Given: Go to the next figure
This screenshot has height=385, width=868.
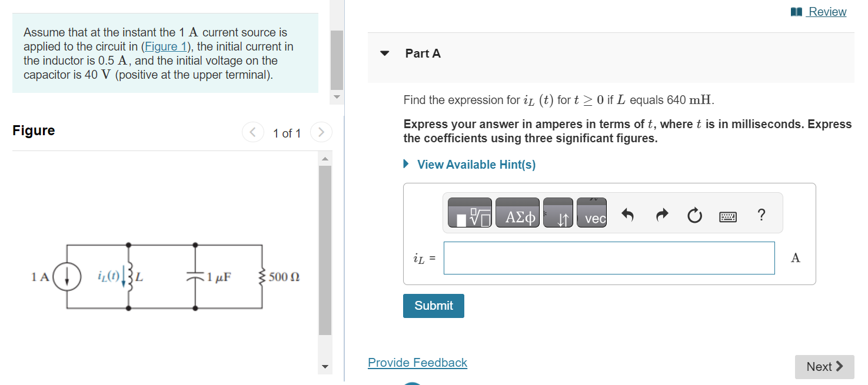Looking at the screenshot, I should (321, 132).
